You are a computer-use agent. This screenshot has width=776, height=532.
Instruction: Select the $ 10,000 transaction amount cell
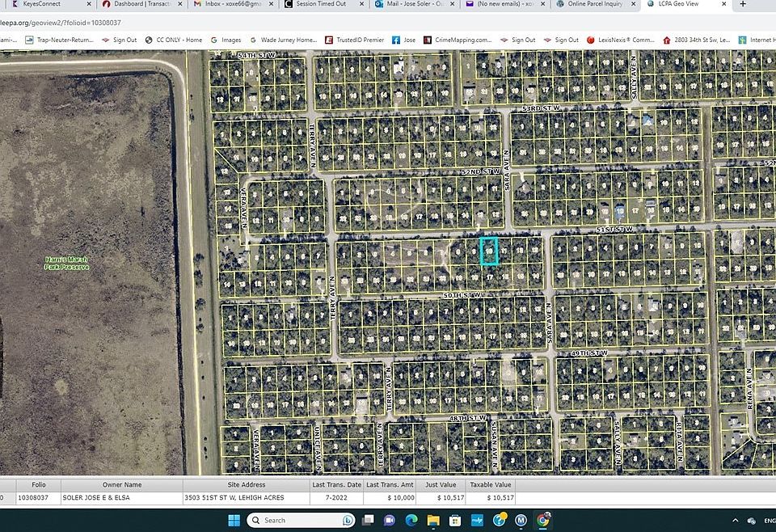click(x=390, y=498)
